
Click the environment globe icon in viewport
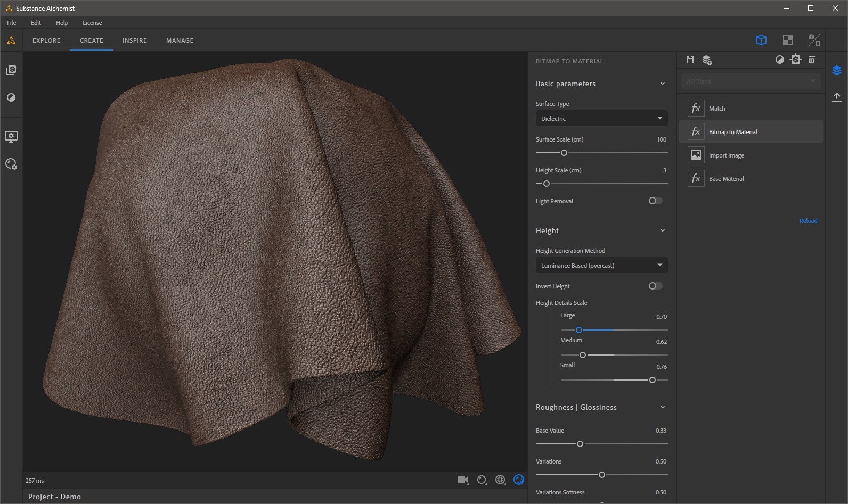[500, 480]
